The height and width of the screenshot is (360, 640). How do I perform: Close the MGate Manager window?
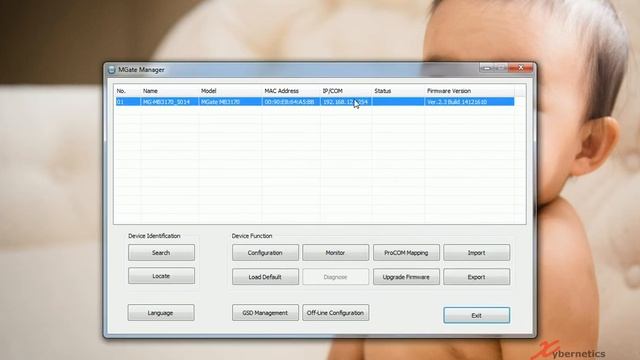pyautogui.click(x=521, y=68)
